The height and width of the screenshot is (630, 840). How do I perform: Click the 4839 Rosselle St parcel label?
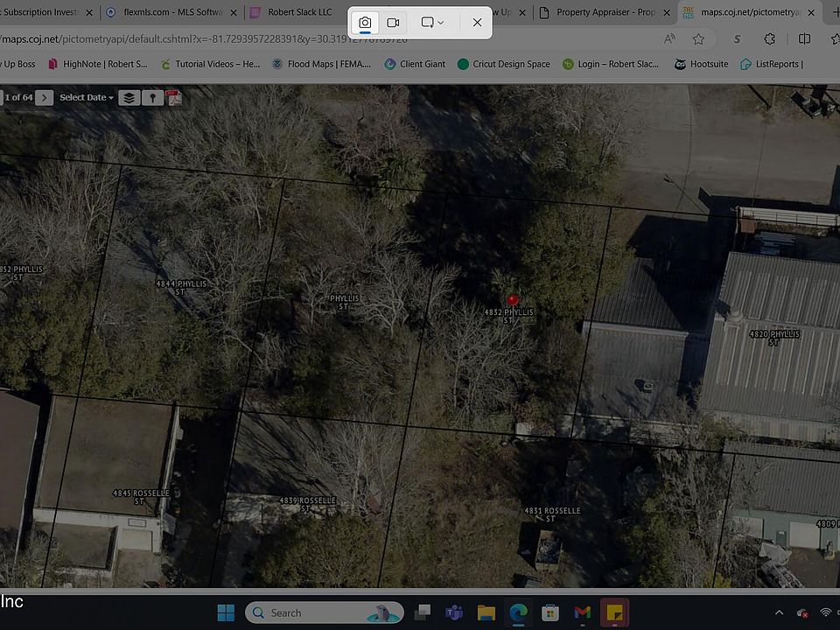click(307, 504)
